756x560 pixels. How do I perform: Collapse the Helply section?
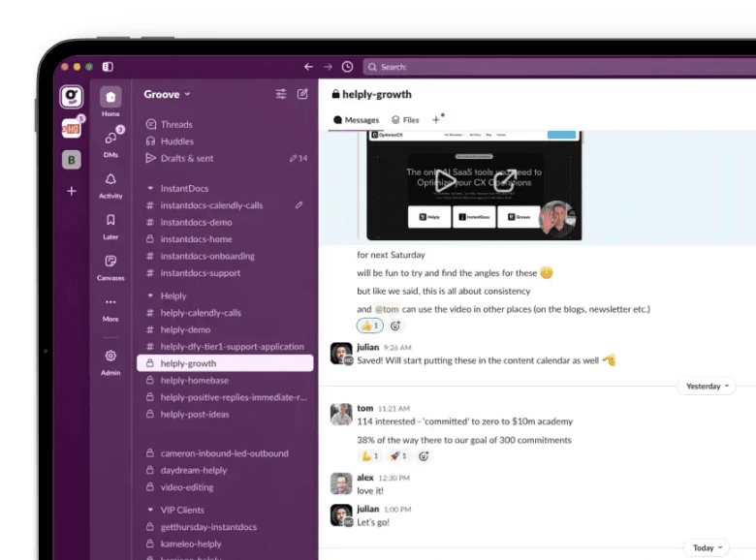coord(150,296)
